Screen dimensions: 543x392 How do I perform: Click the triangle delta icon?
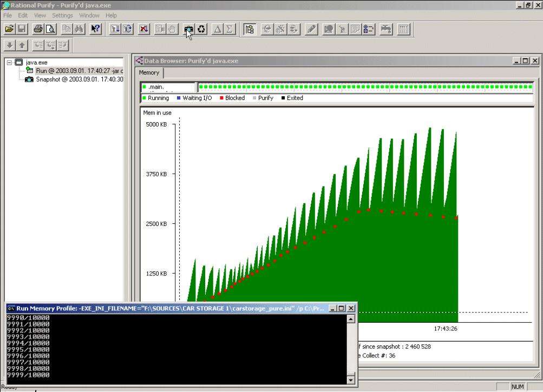click(217, 29)
